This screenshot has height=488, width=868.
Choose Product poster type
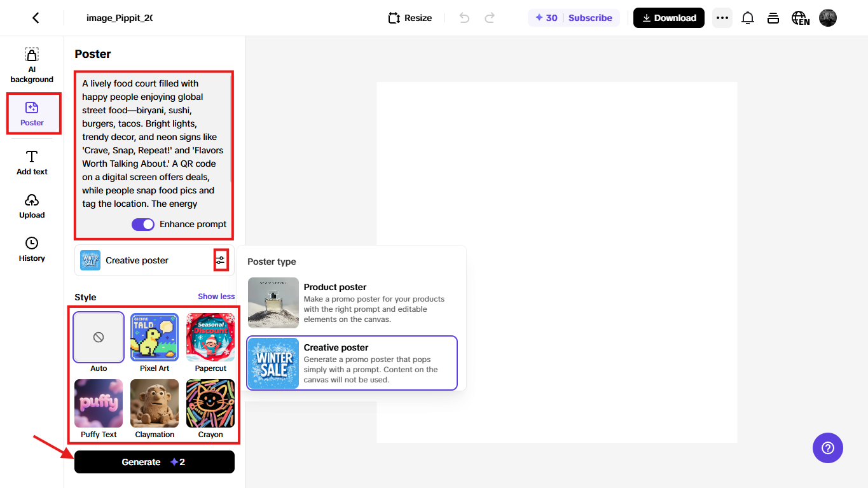click(352, 303)
